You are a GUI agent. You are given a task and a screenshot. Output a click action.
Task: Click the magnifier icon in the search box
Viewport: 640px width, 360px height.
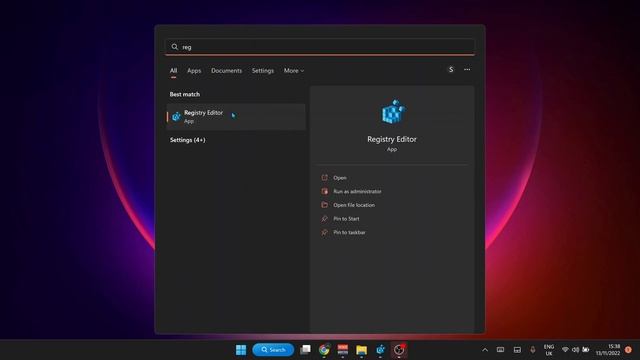(175, 47)
